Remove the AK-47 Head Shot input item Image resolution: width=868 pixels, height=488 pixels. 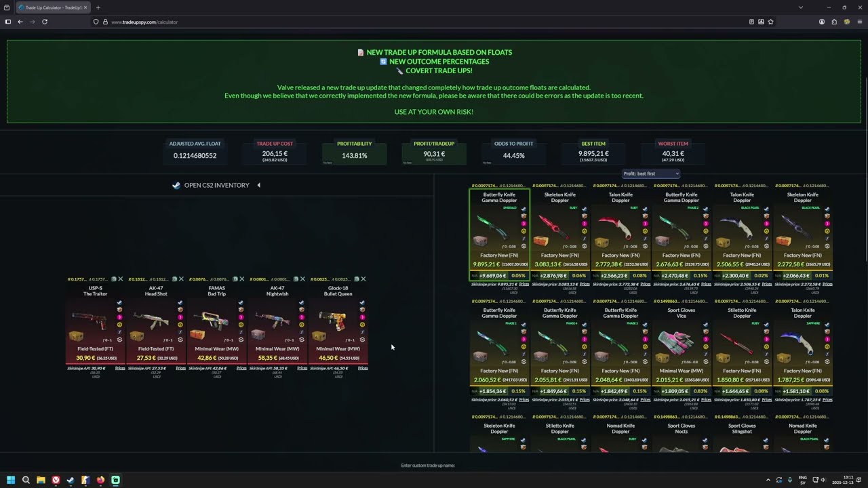coord(181,279)
